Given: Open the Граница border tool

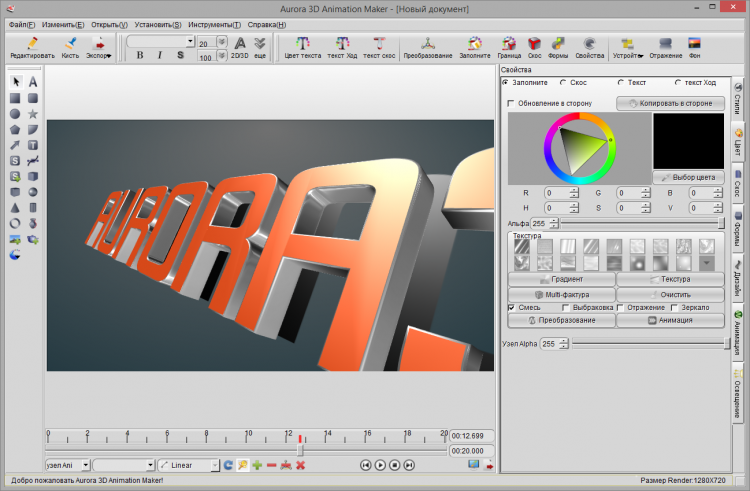Looking at the screenshot, I should [x=510, y=47].
